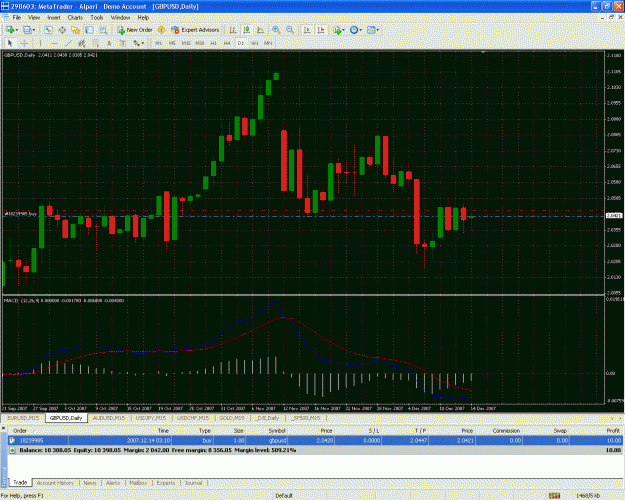Open the File menu
The image size is (625, 500).
pos(17,18)
